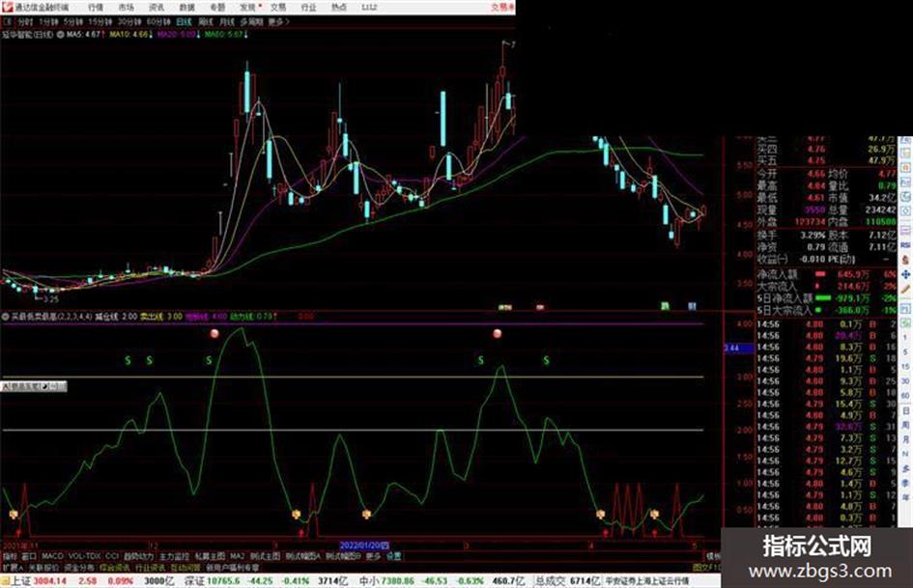Open 更多 indicators list
Viewport: 913px width, 588px height.
(x=373, y=556)
